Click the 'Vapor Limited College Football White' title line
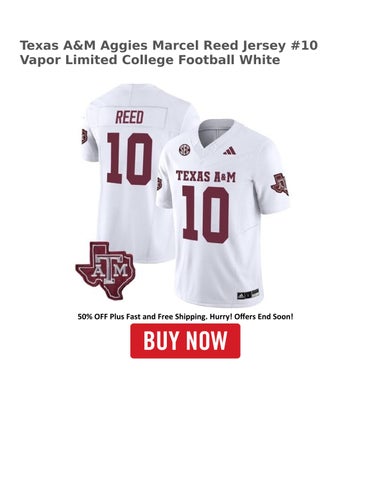 [150, 60]
